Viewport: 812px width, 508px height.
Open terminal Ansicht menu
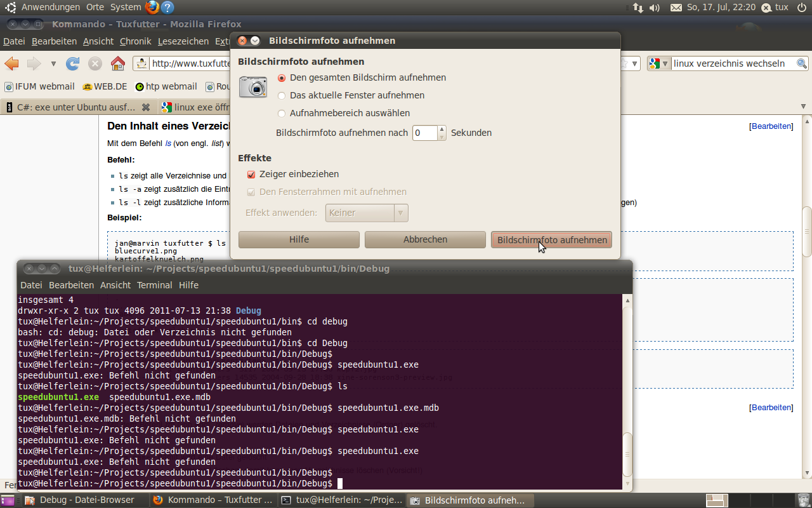point(115,285)
